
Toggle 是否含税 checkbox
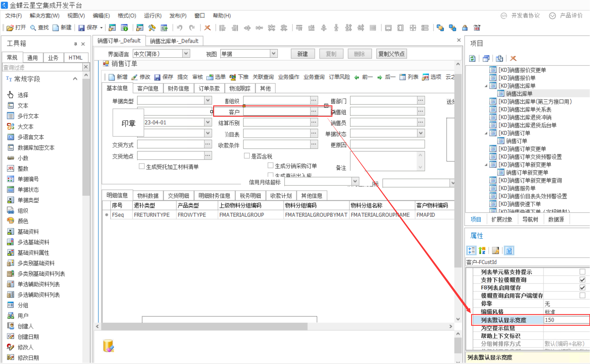[x=247, y=156]
